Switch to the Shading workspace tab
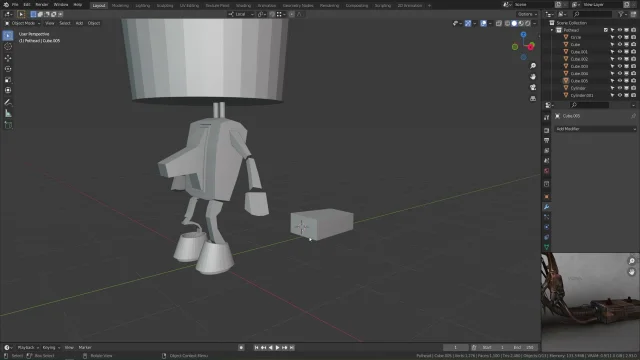 (243, 5)
